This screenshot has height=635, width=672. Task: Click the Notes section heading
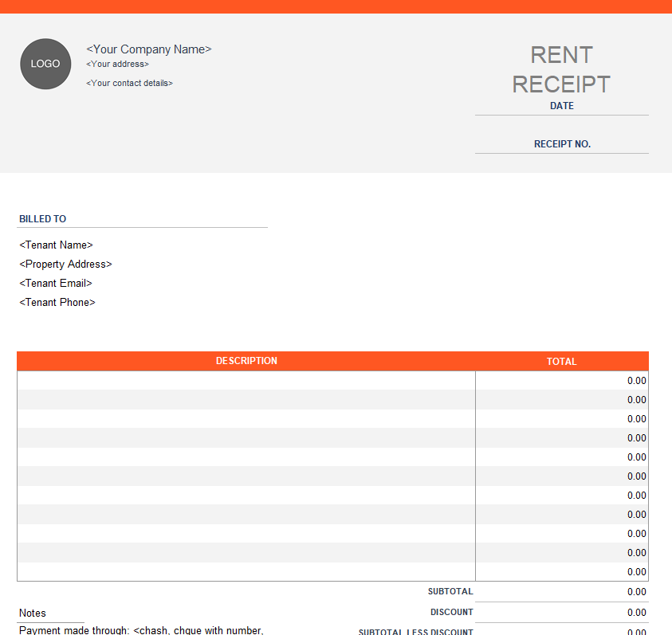point(33,613)
